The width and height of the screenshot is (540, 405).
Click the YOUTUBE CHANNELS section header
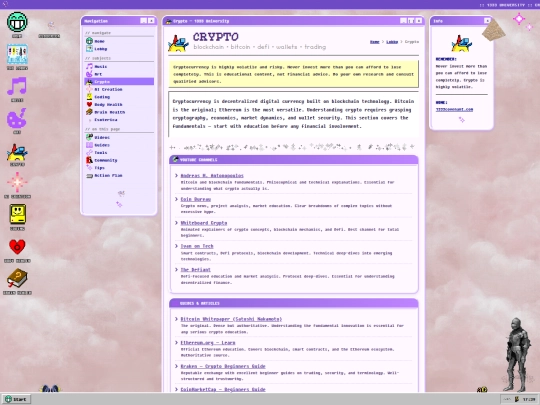point(294,160)
